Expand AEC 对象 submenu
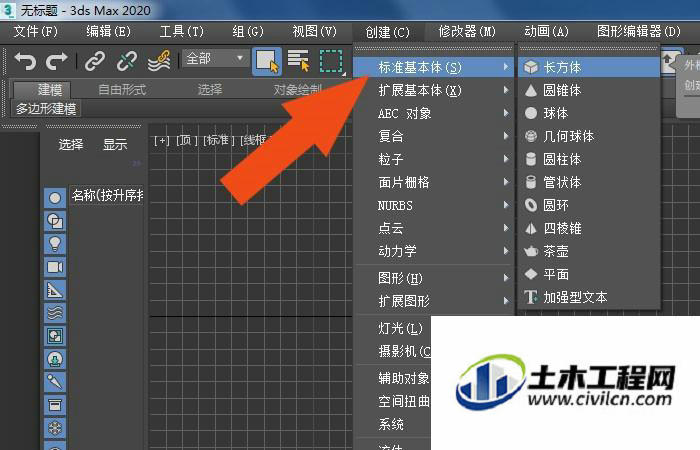This screenshot has height=450, width=700. pos(434,113)
